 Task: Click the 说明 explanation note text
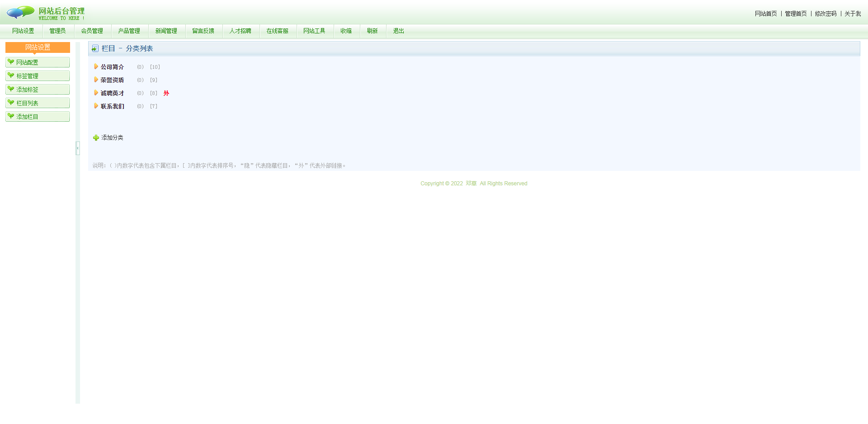[219, 165]
